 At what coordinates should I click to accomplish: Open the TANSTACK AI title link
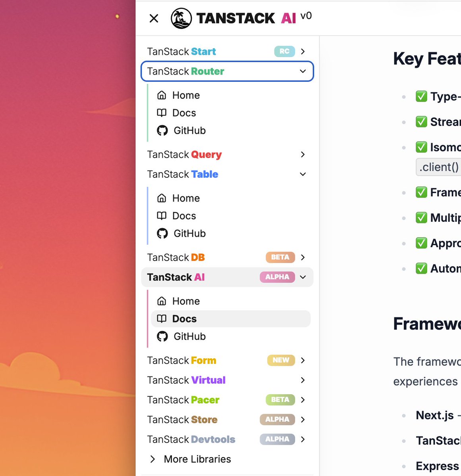246,18
